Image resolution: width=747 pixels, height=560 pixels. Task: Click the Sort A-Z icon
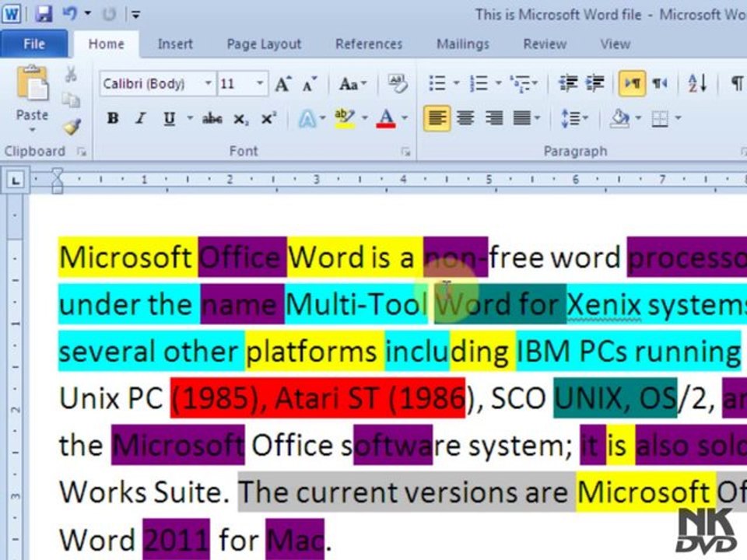point(697,83)
